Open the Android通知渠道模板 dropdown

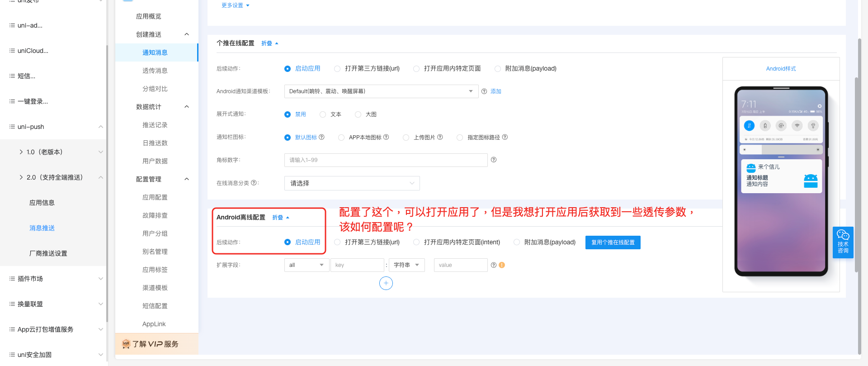click(x=381, y=91)
